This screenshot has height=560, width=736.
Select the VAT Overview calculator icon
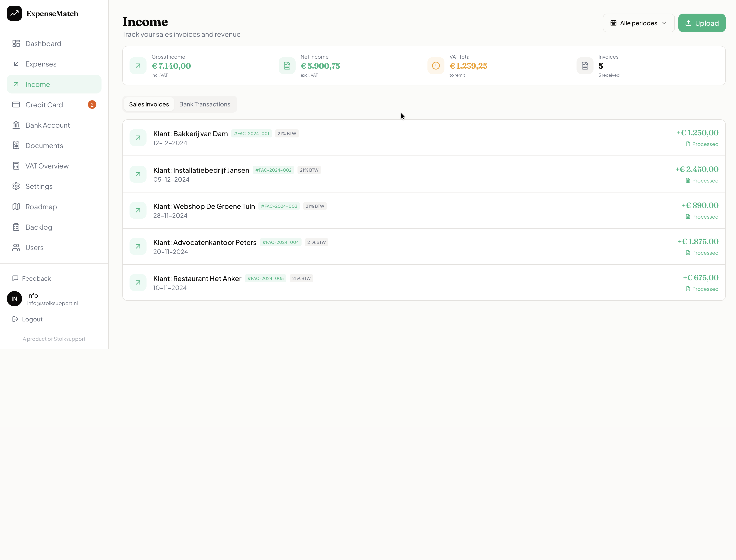tap(16, 166)
